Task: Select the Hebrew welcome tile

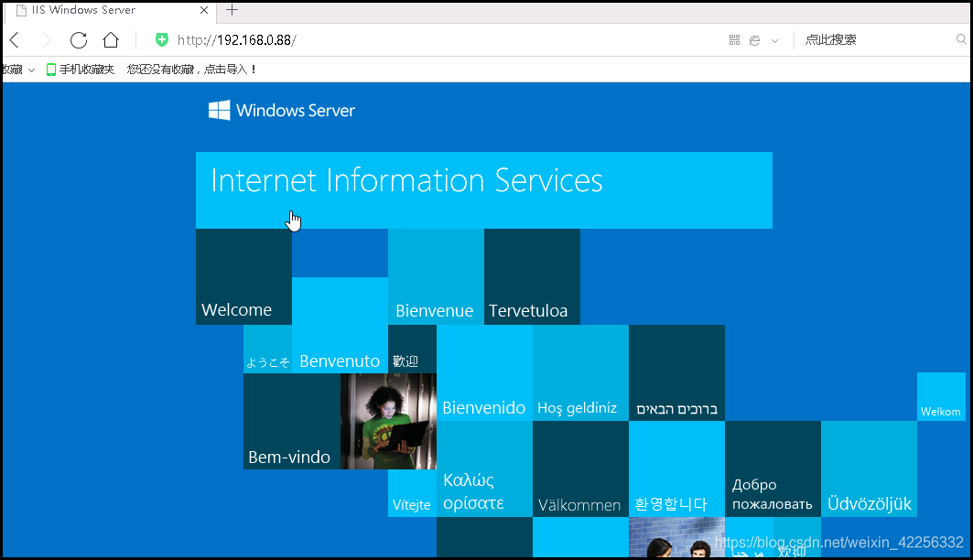Action: (x=676, y=372)
